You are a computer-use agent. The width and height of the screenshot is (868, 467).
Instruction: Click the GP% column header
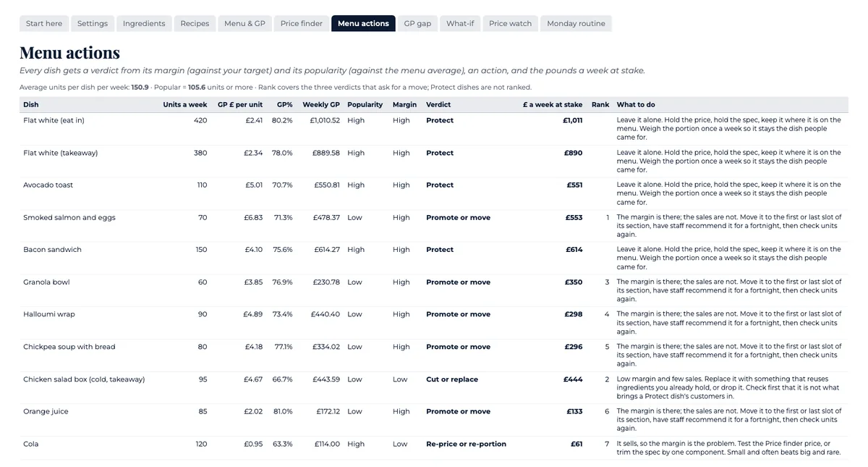285,104
